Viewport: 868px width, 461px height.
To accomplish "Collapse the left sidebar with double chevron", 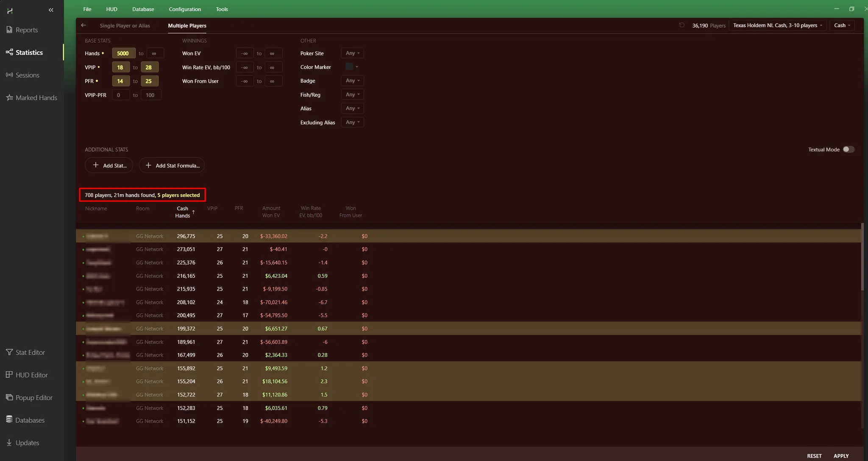I will tap(51, 10).
